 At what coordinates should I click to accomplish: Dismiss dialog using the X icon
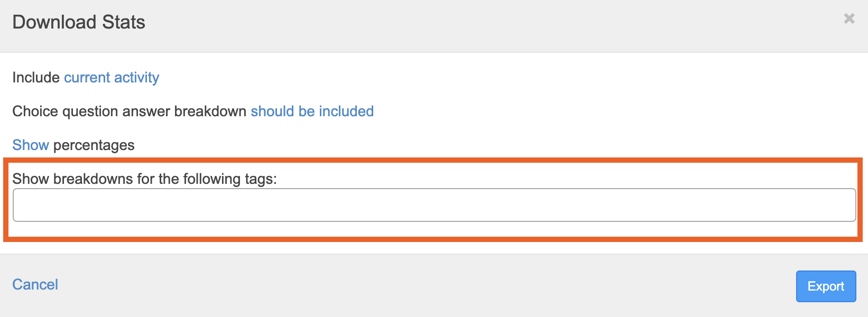coord(849,18)
